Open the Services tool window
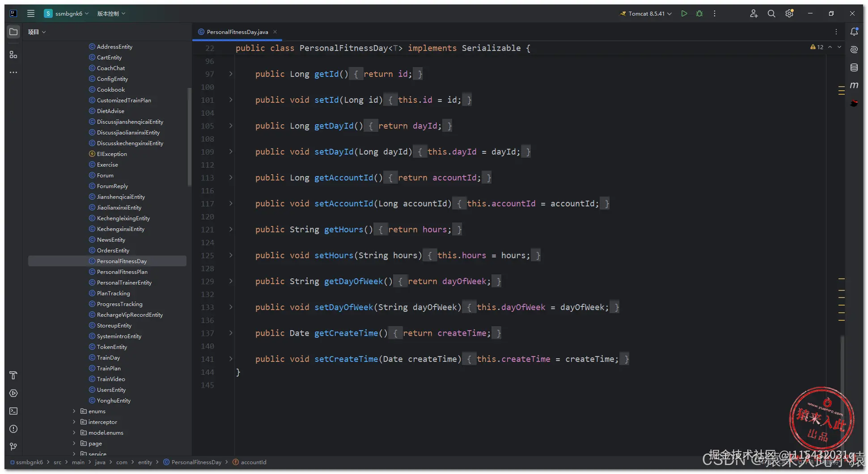This screenshot has width=868, height=474. pyautogui.click(x=13, y=393)
